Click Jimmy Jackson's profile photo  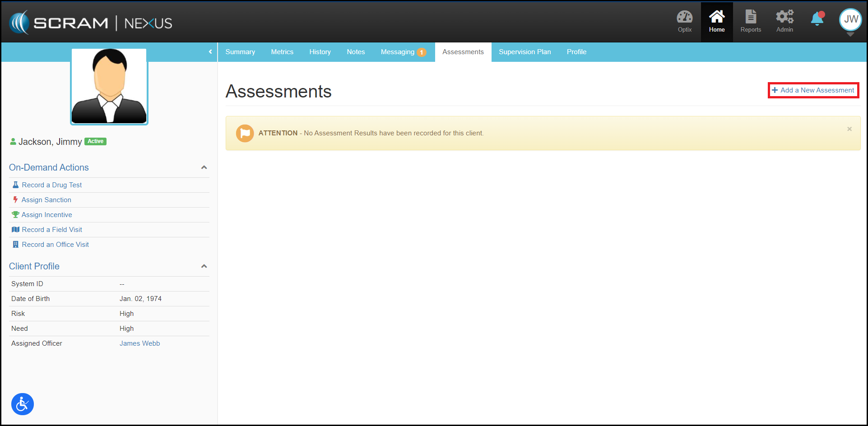109,86
